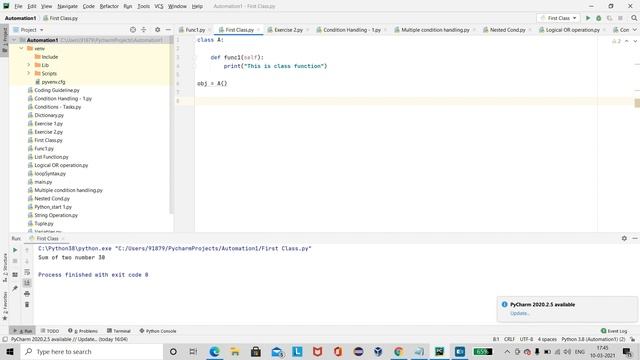Screen dimensions: 640x360
Task: Open Run panel settings gear
Action: pyautogui.click(x=624, y=238)
